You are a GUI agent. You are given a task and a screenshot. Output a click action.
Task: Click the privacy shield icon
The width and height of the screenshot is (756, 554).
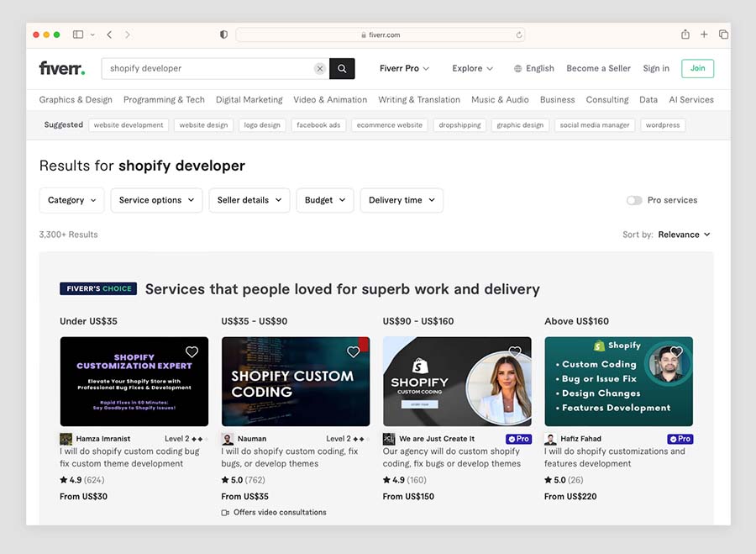click(x=223, y=34)
